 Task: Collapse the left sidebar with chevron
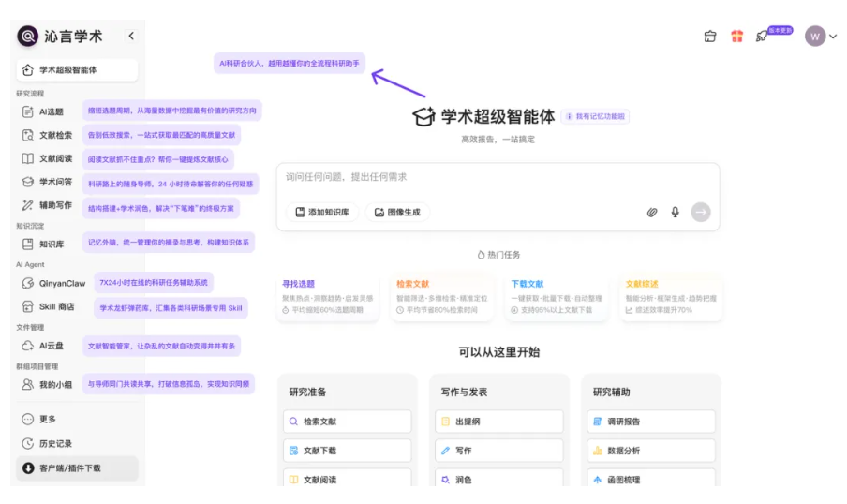point(131,37)
